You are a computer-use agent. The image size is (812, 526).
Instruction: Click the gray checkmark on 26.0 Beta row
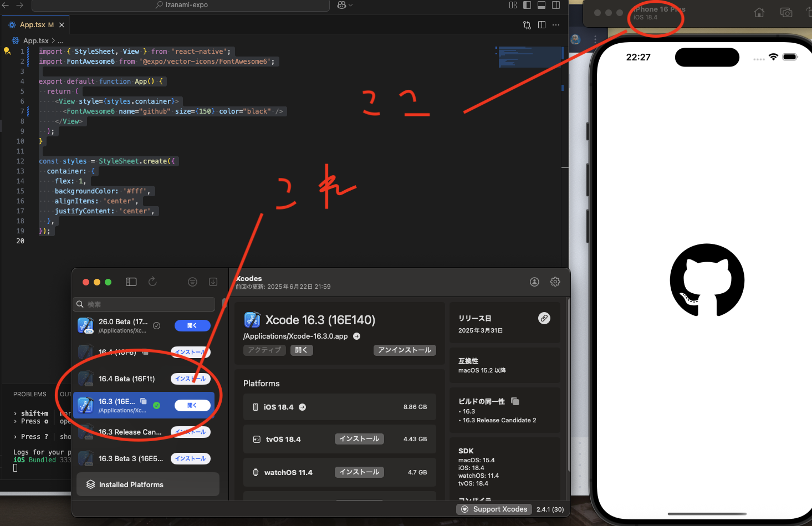[x=157, y=326]
